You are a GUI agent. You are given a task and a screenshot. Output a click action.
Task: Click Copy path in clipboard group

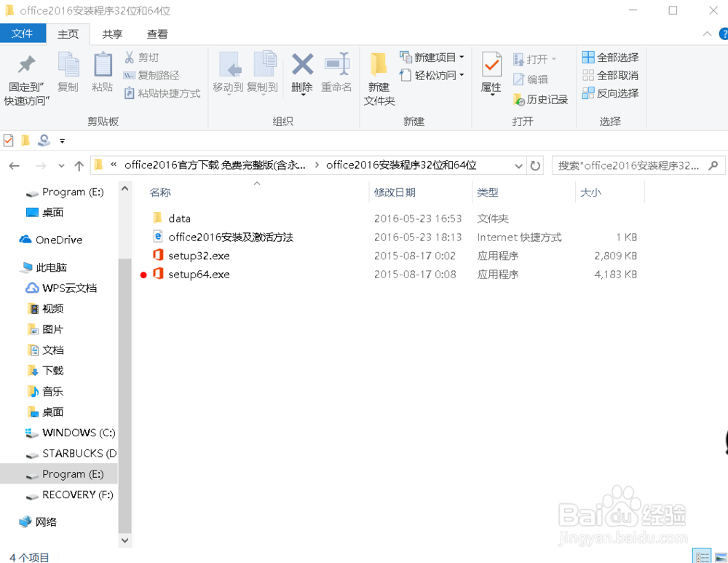(x=151, y=75)
